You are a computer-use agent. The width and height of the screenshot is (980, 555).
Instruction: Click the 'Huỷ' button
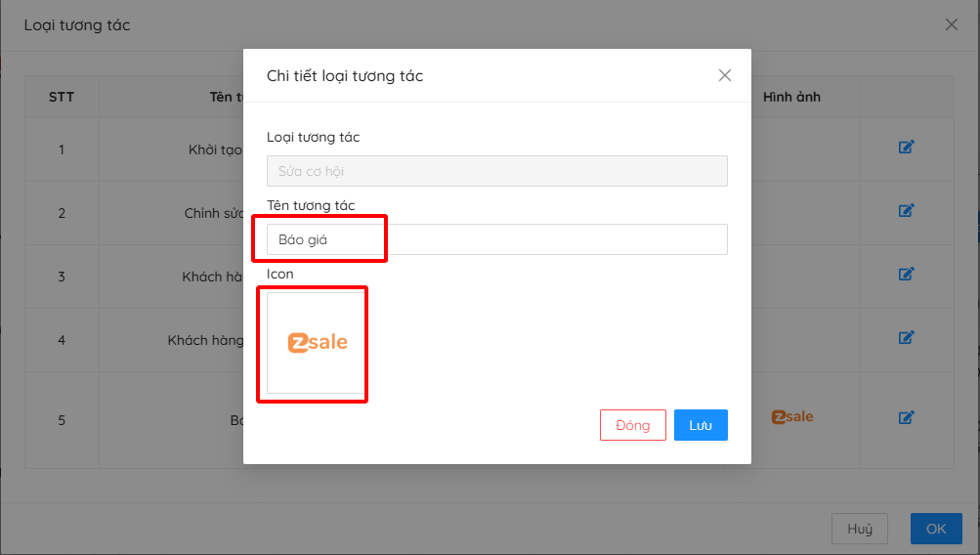click(860, 529)
